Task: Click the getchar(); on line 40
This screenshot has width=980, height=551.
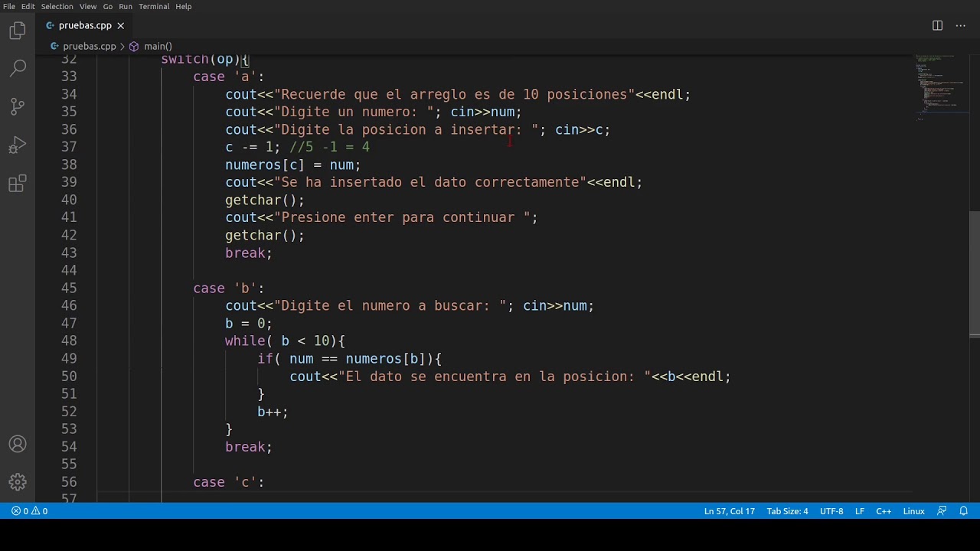Action: pyautogui.click(x=265, y=200)
